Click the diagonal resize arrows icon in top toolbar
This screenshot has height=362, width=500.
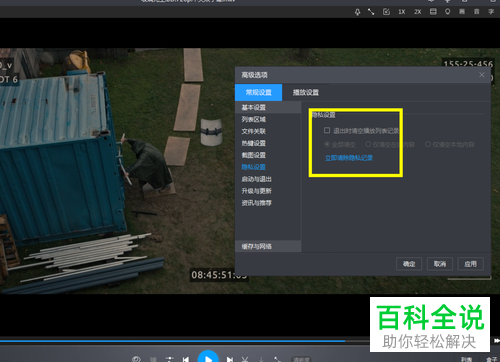point(371,12)
